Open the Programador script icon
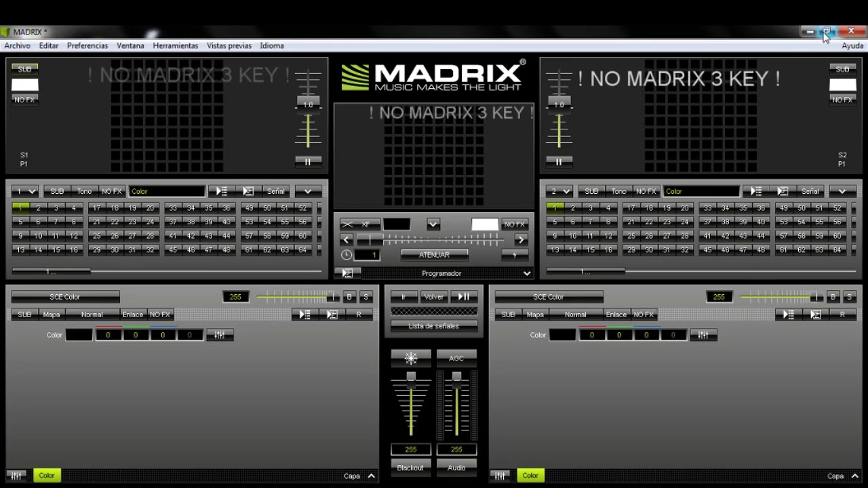868x488 pixels. pos(347,273)
